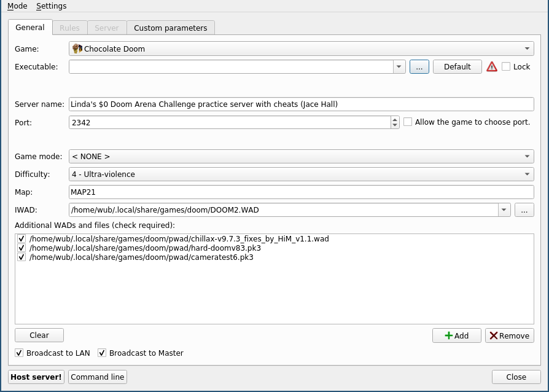Open the Settings menu
Viewport: 549px width, 392px height.
51,6
